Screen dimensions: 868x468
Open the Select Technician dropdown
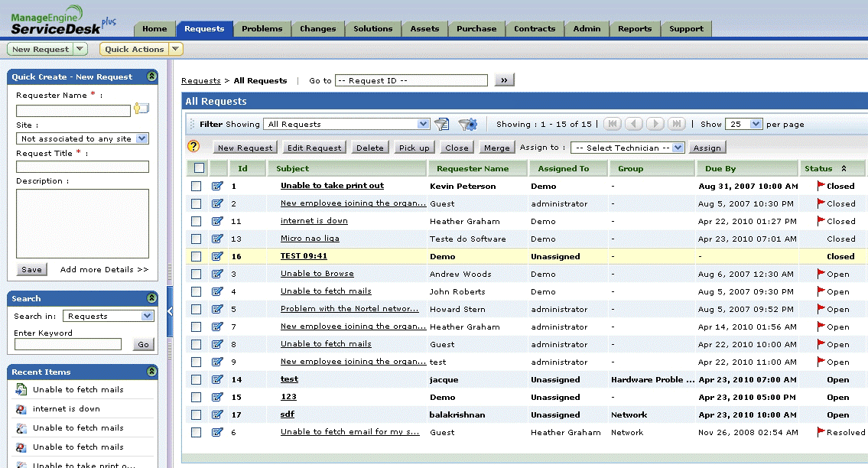click(627, 148)
